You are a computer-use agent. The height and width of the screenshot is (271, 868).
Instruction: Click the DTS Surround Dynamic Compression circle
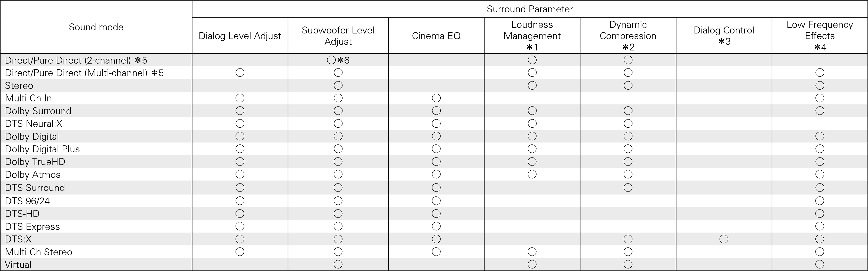click(x=628, y=188)
